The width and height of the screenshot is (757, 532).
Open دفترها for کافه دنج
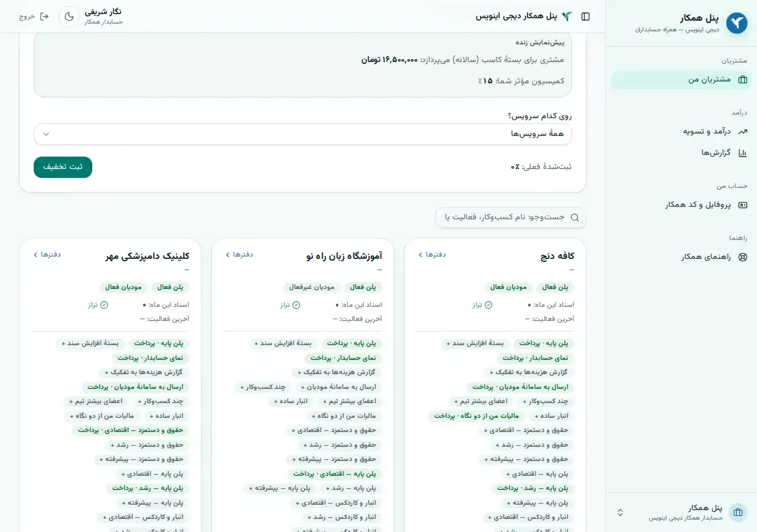[432, 254]
